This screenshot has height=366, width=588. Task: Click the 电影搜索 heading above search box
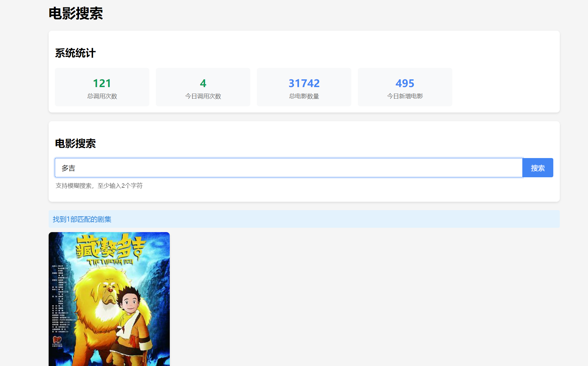click(x=75, y=143)
